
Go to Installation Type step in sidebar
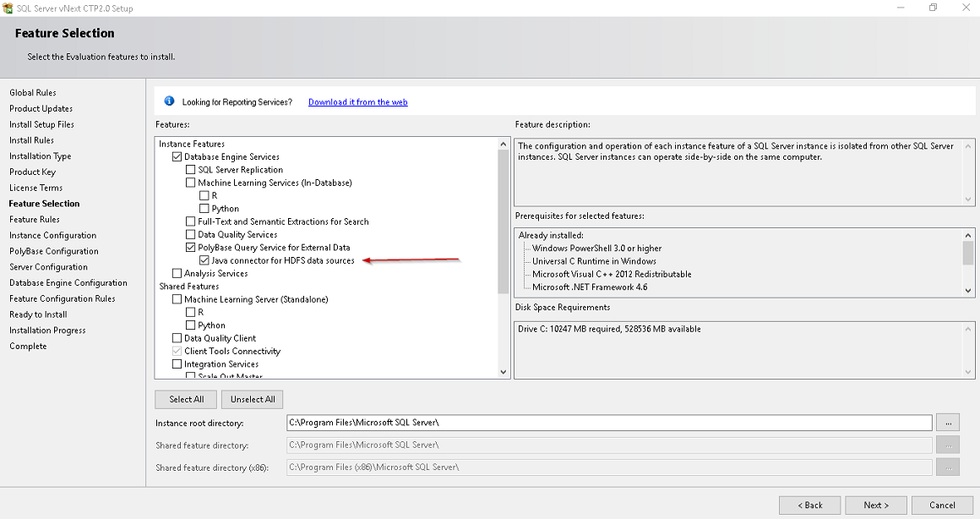(x=40, y=156)
